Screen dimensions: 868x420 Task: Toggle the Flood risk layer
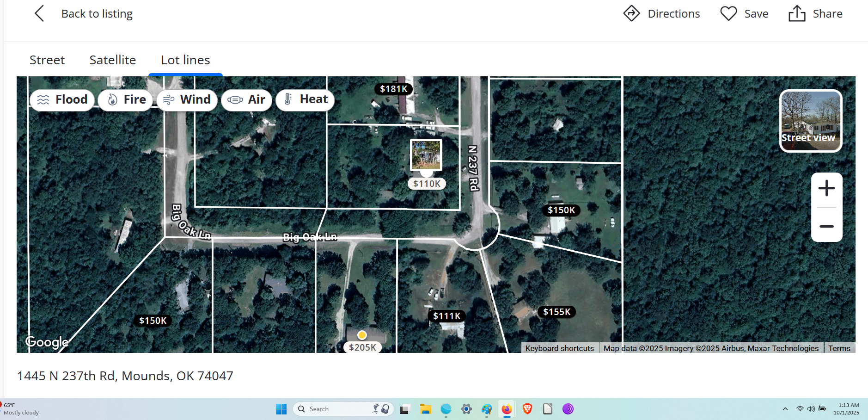pyautogui.click(x=62, y=100)
